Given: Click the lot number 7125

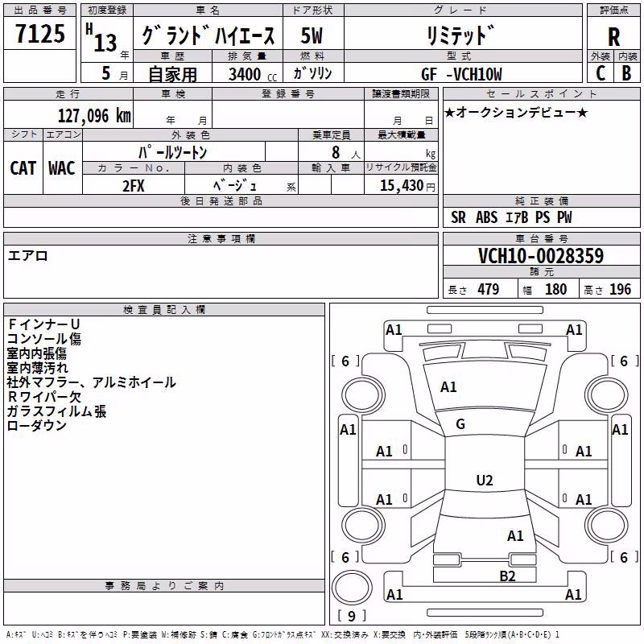Looking at the screenshot, I should (39, 34).
